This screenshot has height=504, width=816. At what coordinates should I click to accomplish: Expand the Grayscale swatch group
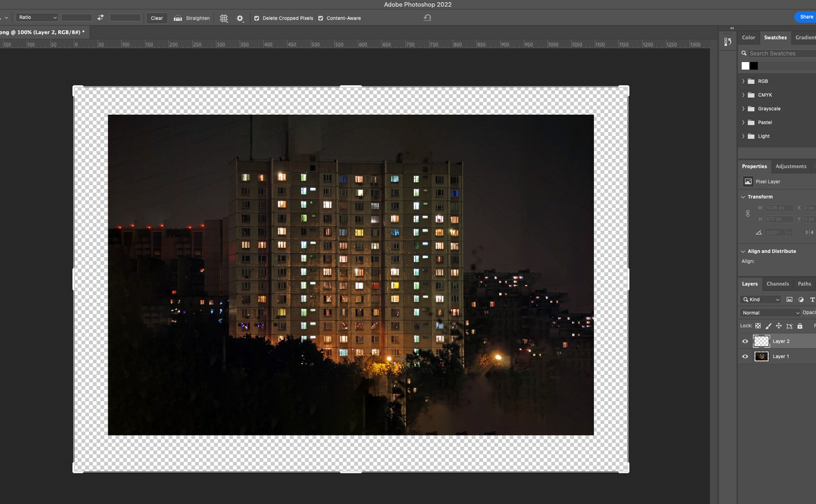(x=743, y=109)
